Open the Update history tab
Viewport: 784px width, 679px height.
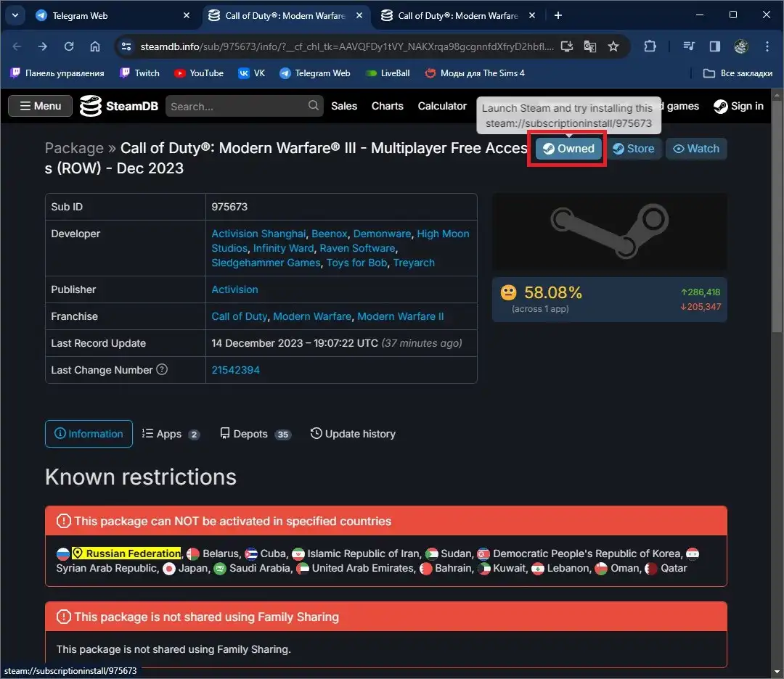point(353,434)
